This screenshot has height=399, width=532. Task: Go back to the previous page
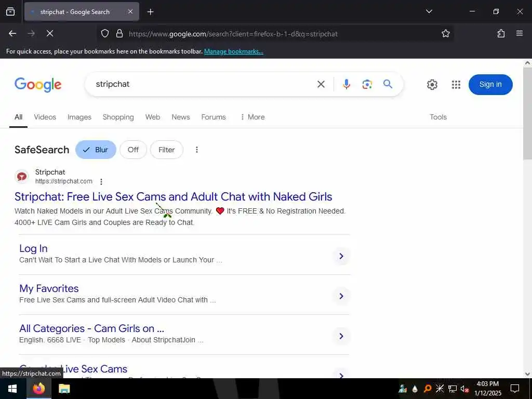click(x=12, y=34)
